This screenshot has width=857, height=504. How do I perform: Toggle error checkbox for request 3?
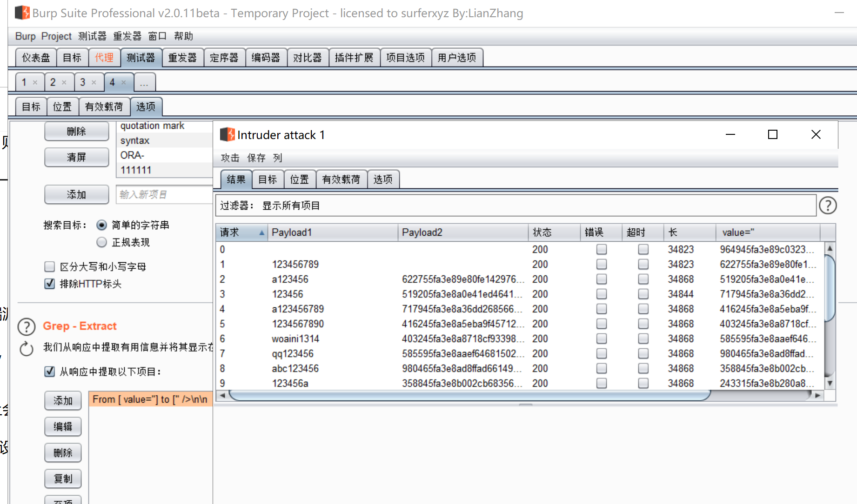602,294
